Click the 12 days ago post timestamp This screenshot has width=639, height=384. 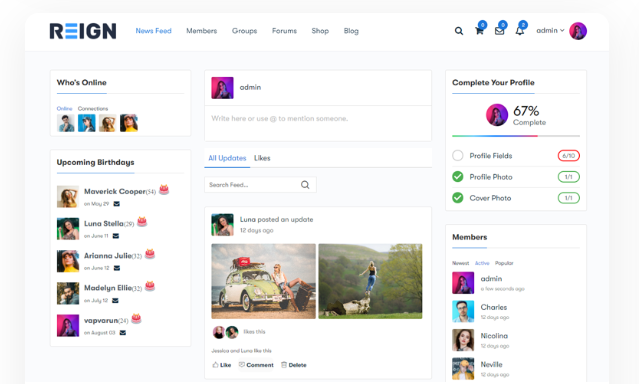tap(257, 231)
